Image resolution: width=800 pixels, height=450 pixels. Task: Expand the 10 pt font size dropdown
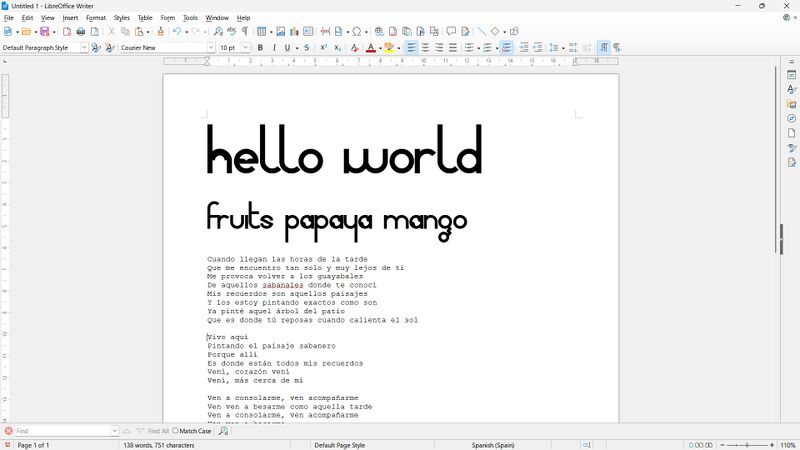[245, 47]
